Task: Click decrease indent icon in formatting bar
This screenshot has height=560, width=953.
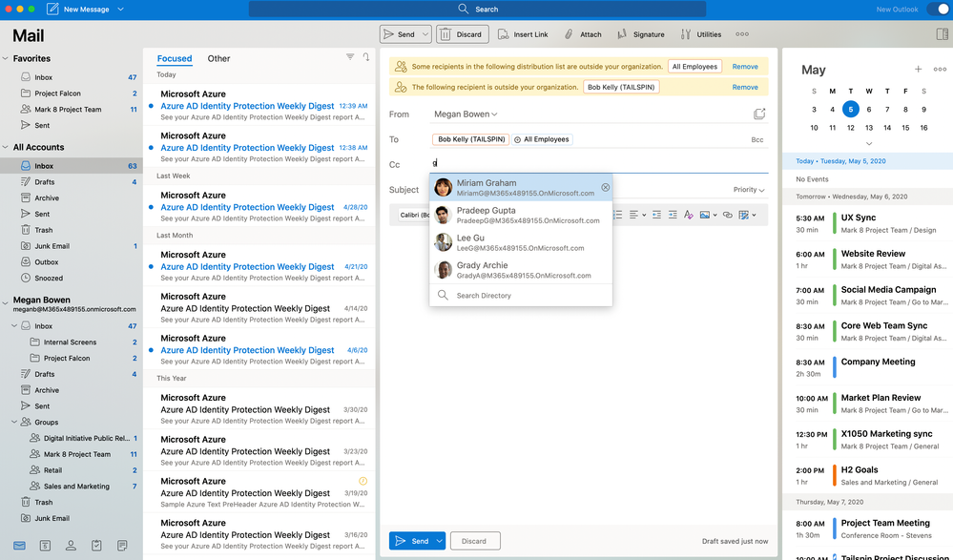Action: 656,215
